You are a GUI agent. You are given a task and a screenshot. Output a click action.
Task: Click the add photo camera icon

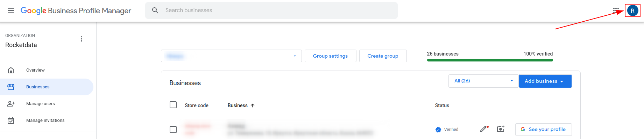tap(501, 129)
